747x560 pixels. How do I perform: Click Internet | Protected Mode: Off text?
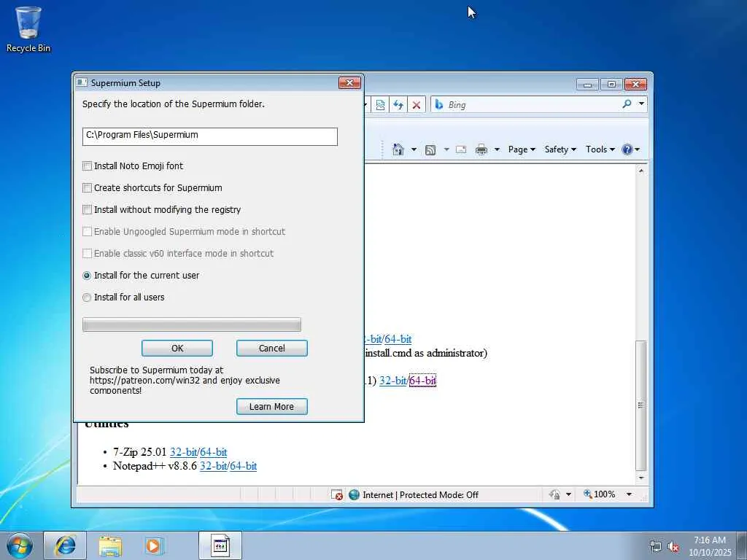(x=421, y=495)
